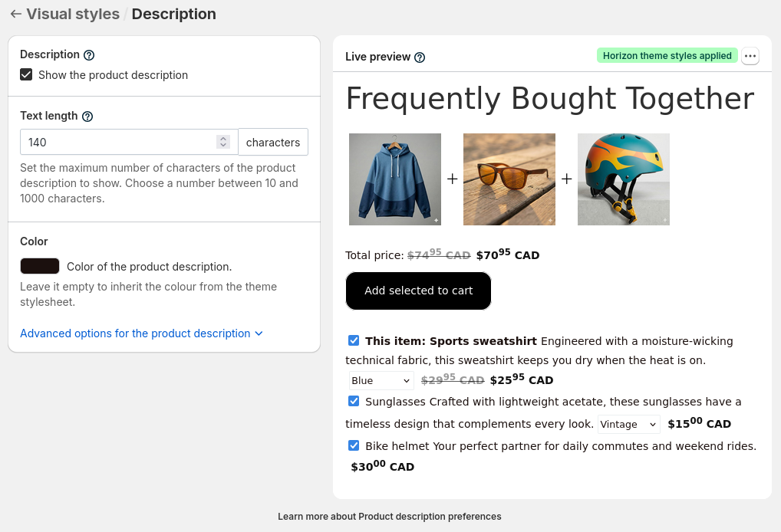Viewport: 781px width, 532px height.
Task: Click the back arrow beside Visual styles
Action: (x=15, y=14)
